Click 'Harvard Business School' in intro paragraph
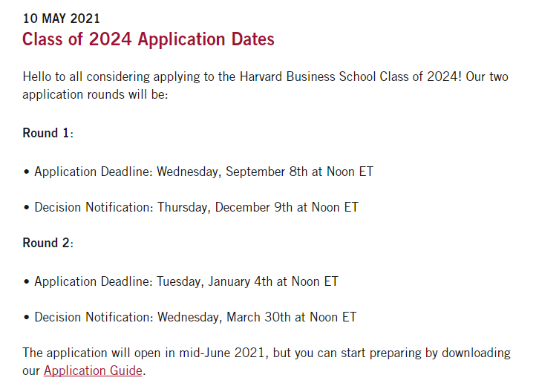Screen dimensions: 539x392 pyautogui.click(x=307, y=76)
